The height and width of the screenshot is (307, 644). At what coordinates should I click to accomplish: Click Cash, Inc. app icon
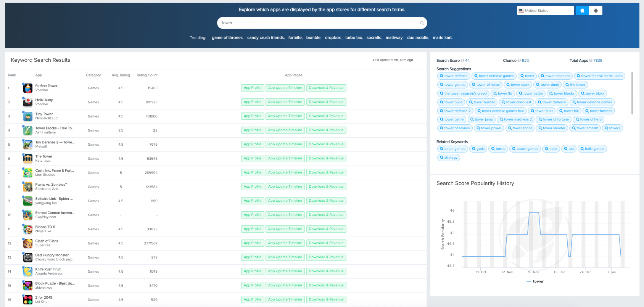point(27,173)
